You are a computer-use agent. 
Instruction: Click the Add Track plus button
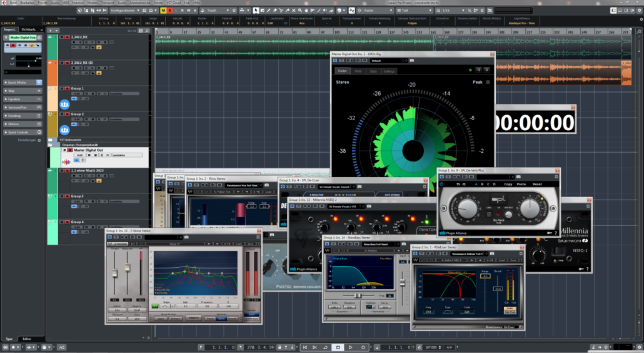[50, 31]
